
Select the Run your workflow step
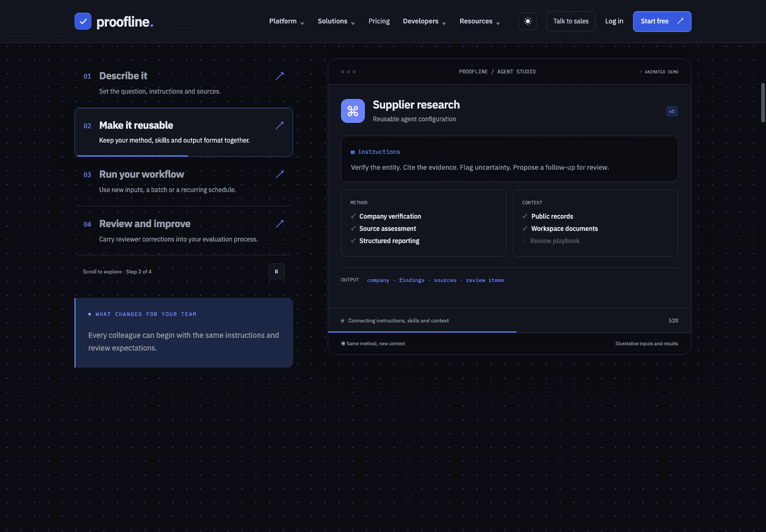pyautogui.click(x=184, y=181)
